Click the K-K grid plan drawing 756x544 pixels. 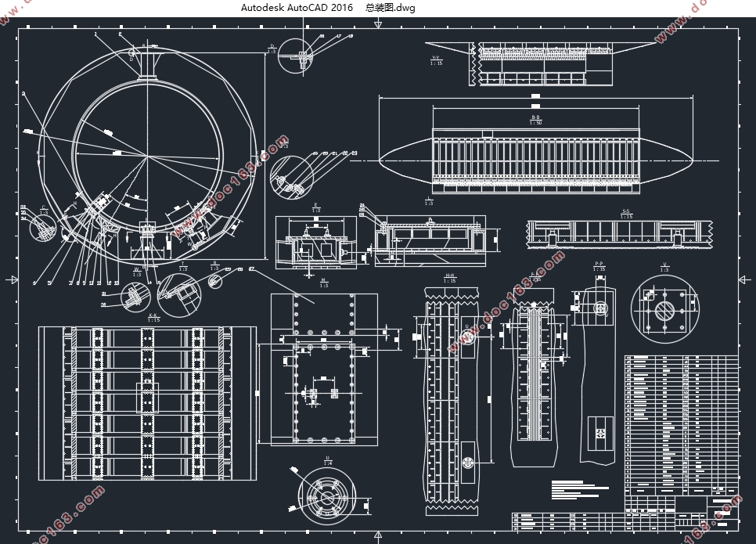pos(148,403)
